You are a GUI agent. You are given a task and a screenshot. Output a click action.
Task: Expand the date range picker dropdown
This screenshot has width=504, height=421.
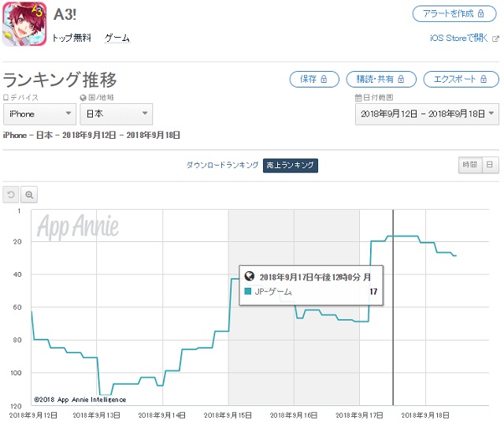427,114
